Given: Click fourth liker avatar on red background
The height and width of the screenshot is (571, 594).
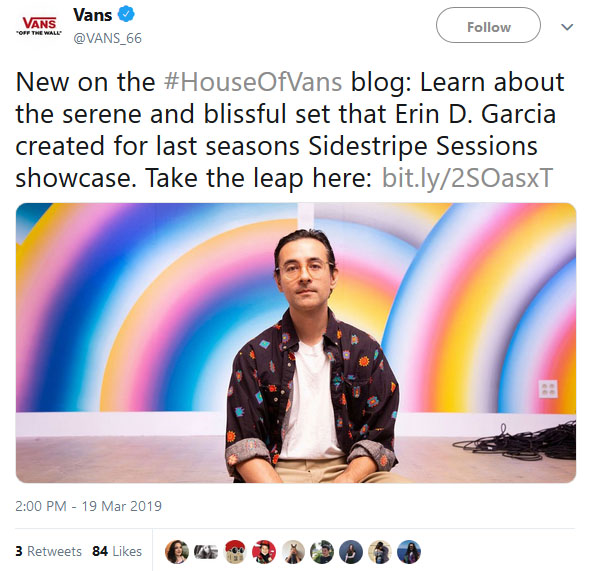Looking at the screenshot, I should tap(264, 552).
